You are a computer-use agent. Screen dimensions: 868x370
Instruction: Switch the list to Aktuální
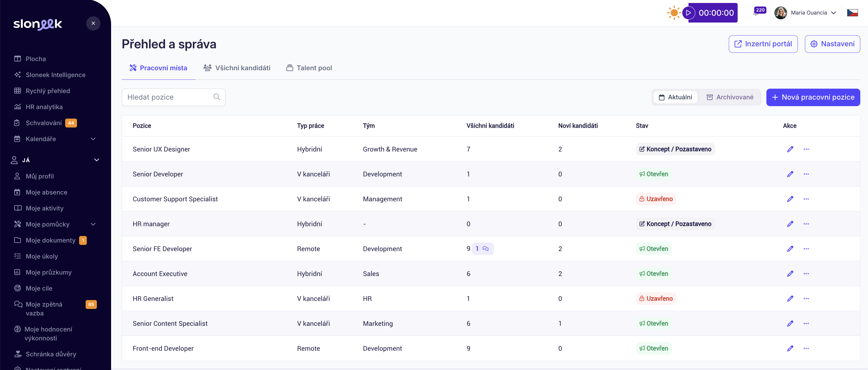(x=675, y=97)
